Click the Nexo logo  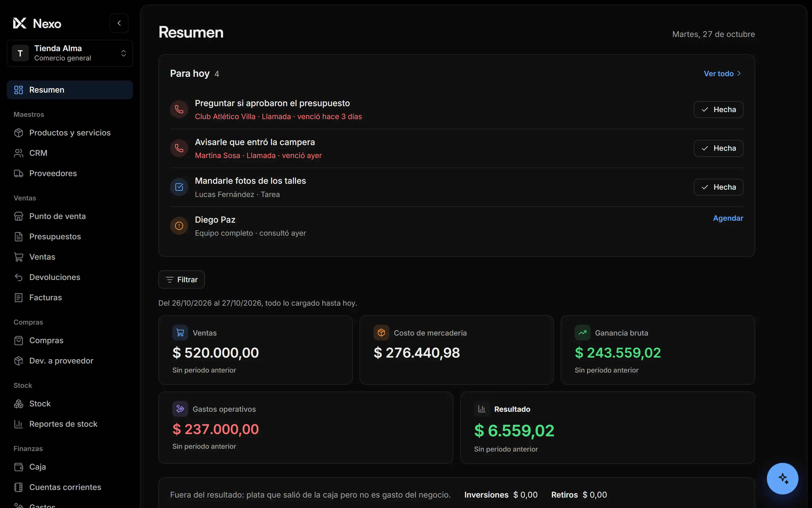click(37, 23)
